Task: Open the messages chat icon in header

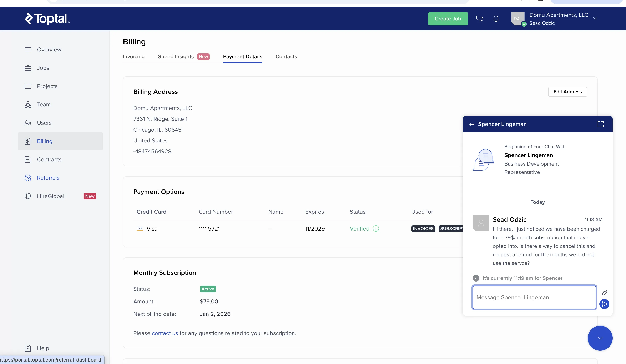Action: pyautogui.click(x=479, y=19)
